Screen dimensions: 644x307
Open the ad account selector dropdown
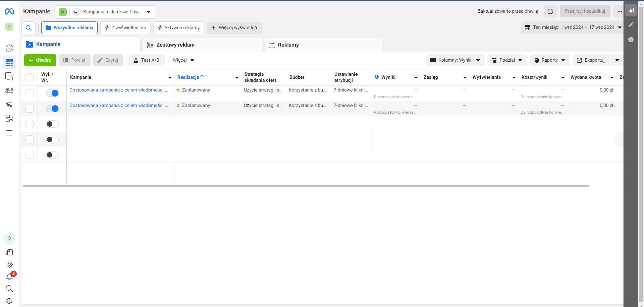[105, 12]
